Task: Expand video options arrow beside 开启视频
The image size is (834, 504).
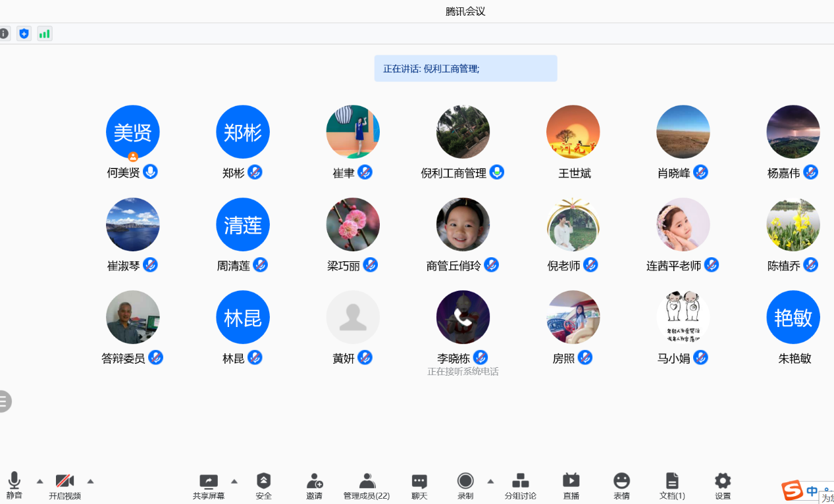Action: click(x=90, y=481)
